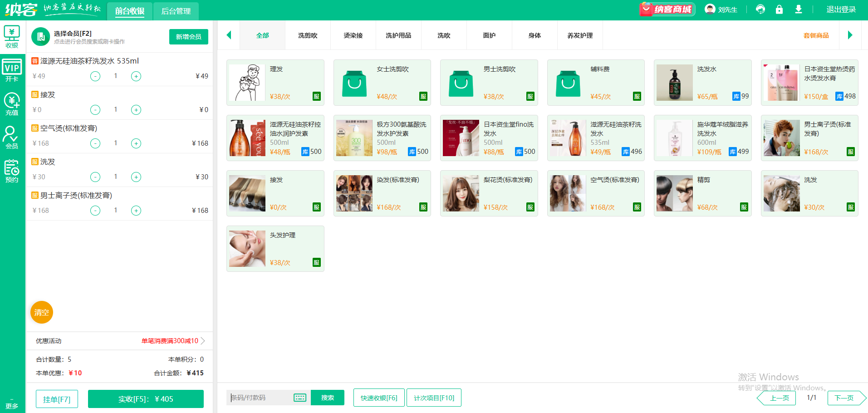Open the 纳客商城 mall badge
The width and height of the screenshot is (868, 413).
coord(667,10)
